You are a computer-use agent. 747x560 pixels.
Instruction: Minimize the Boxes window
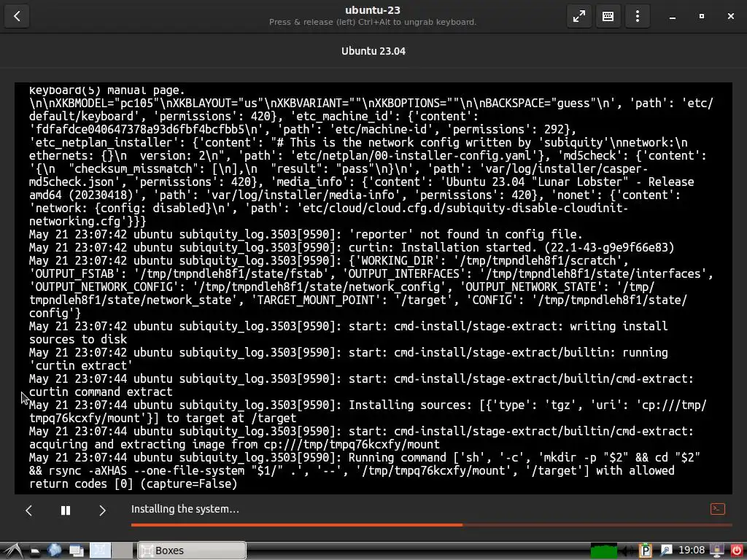pyautogui.click(x=672, y=17)
